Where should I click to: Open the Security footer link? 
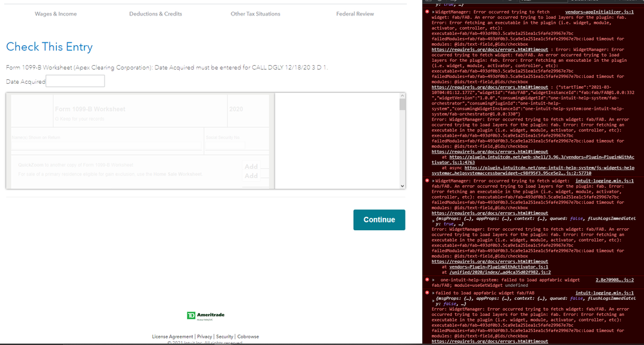[225, 337]
